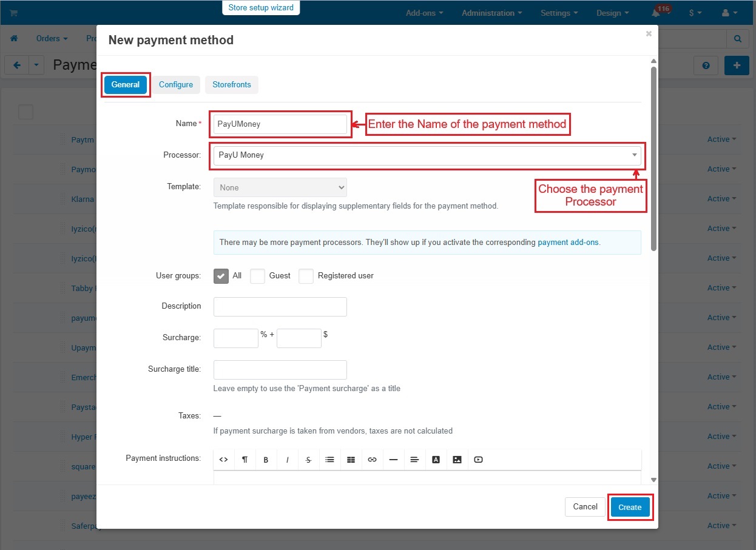Change Active status of Hyper row
The image size is (756, 550).
tap(722, 437)
